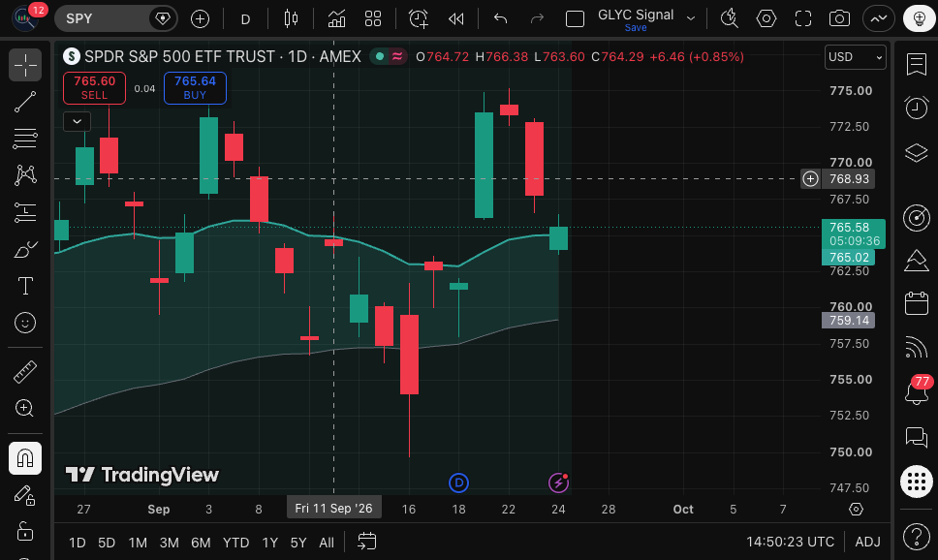The height and width of the screenshot is (560, 938).
Task: Select the text annotation tool
Action: click(25, 286)
